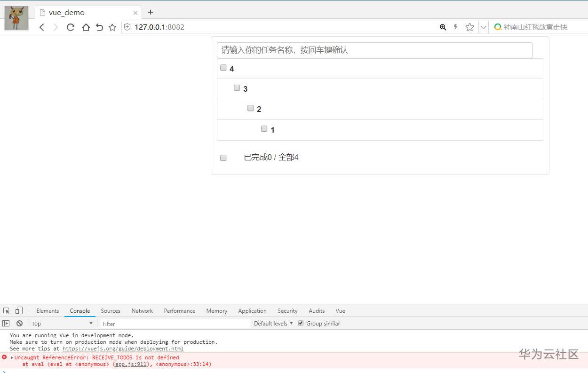This screenshot has width=588, height=373.
Task: Switch to the Memory tab
Action: pyautogui.click(x=216, y=311)
